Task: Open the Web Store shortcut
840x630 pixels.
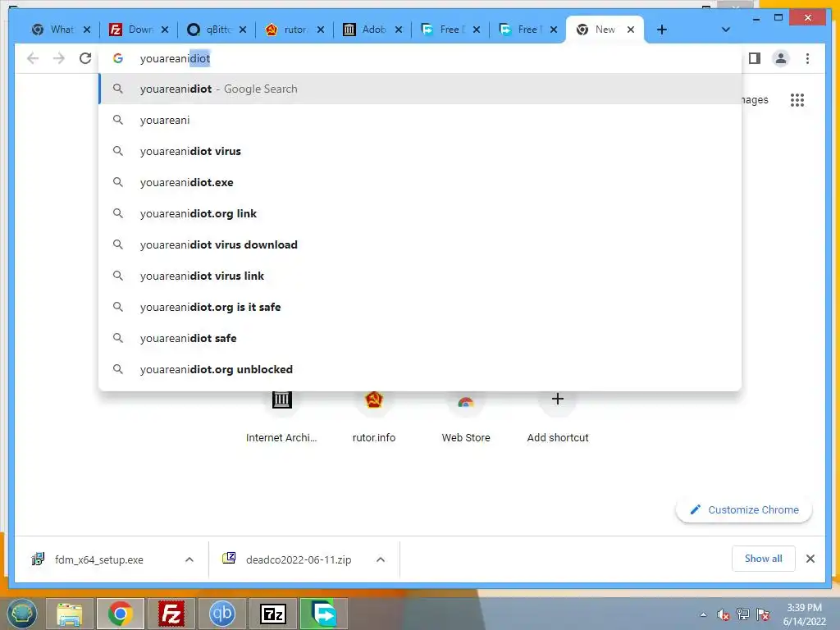Action: click(466, 415)
